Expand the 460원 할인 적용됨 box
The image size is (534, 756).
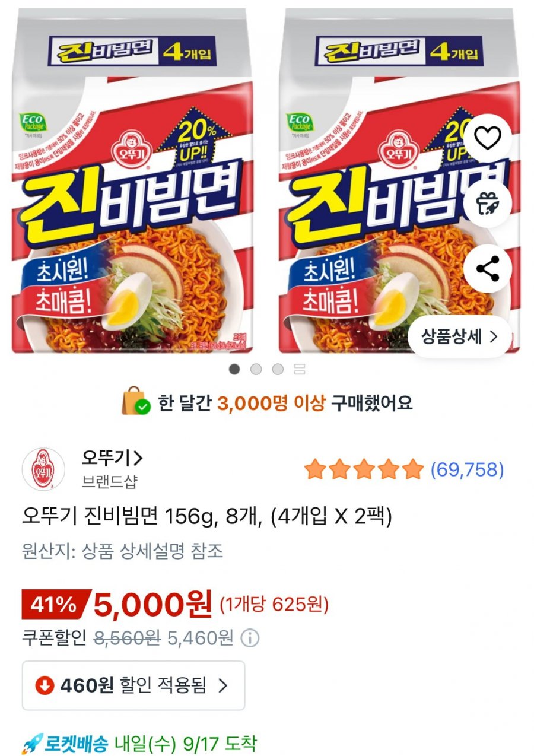[133, 685]
